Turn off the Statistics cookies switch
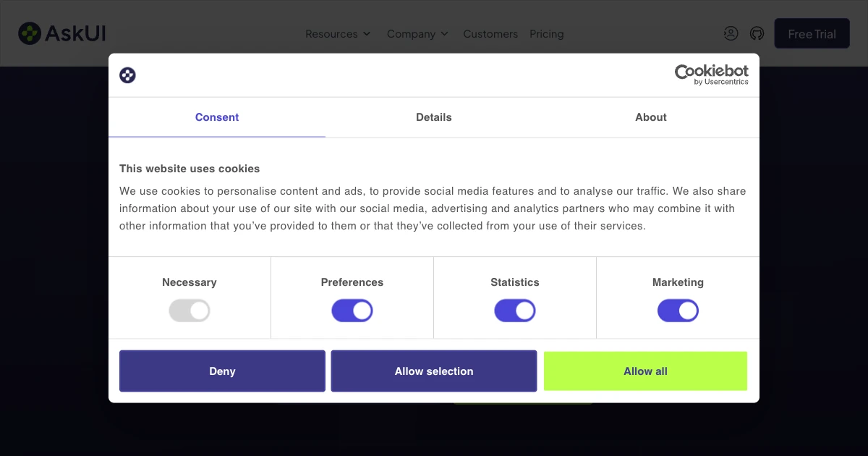868x456 pixels. tap(515, 311)
